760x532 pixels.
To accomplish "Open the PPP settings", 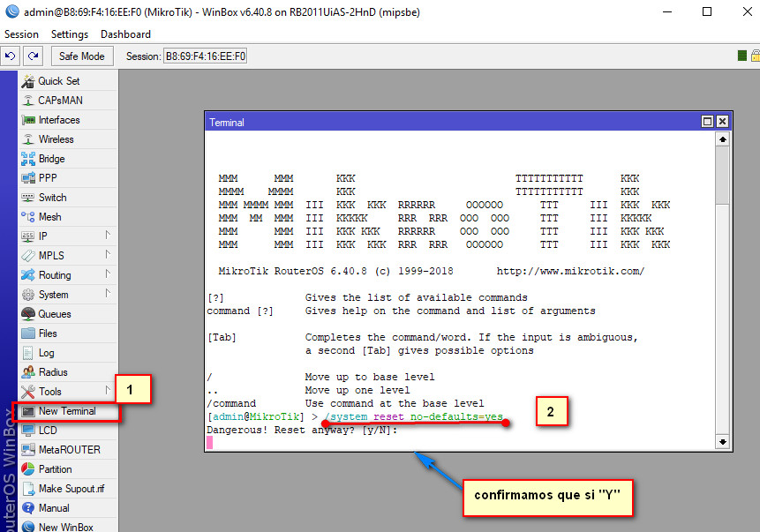I will 49,177.
